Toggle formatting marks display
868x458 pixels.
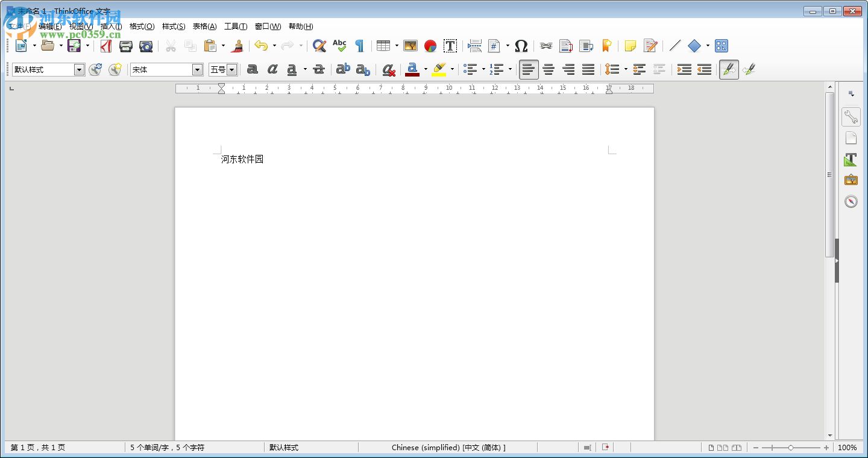pos(360,46)
